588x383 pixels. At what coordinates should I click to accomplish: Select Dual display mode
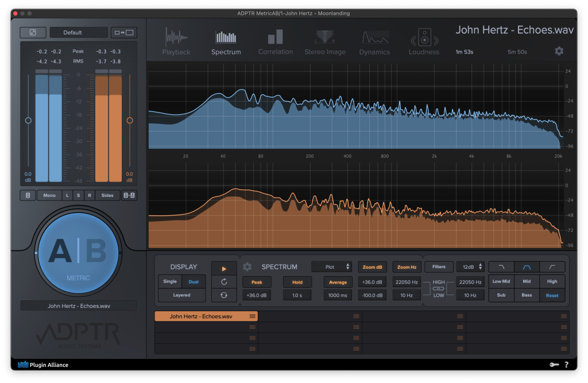coord(194,282)
